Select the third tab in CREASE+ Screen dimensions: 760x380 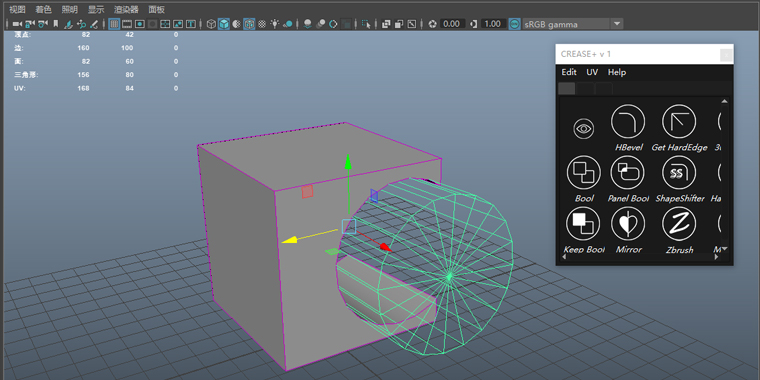tap(603, 88)
